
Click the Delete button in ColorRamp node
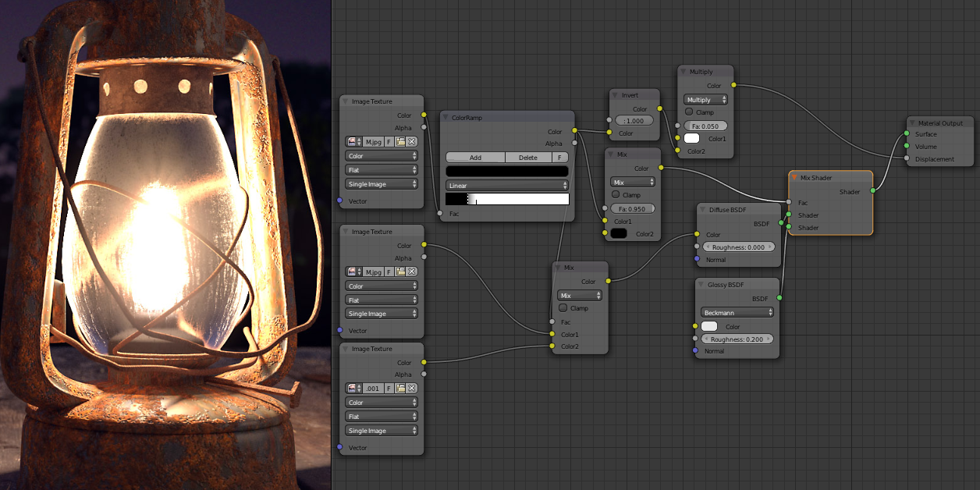[528, 158]
